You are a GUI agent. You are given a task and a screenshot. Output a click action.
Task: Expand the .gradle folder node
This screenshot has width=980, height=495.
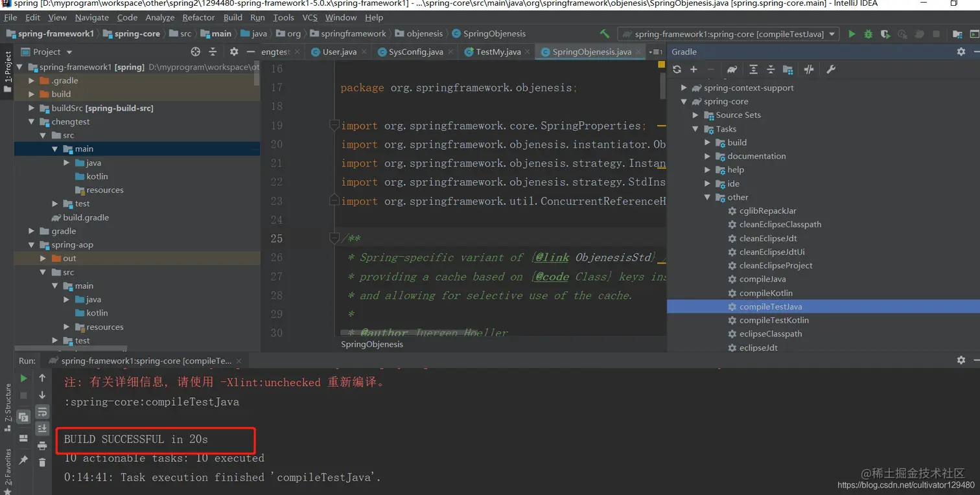point(31,80)
